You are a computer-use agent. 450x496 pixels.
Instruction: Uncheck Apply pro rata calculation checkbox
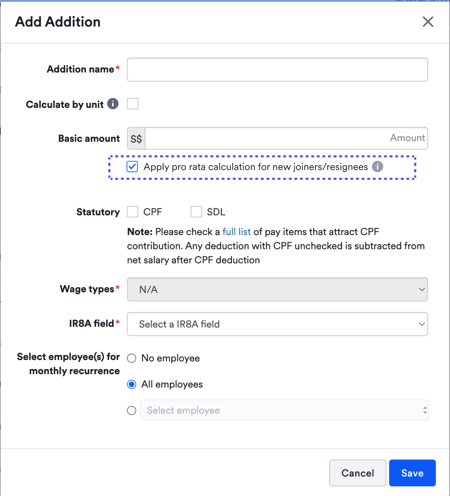click(132, 166)
